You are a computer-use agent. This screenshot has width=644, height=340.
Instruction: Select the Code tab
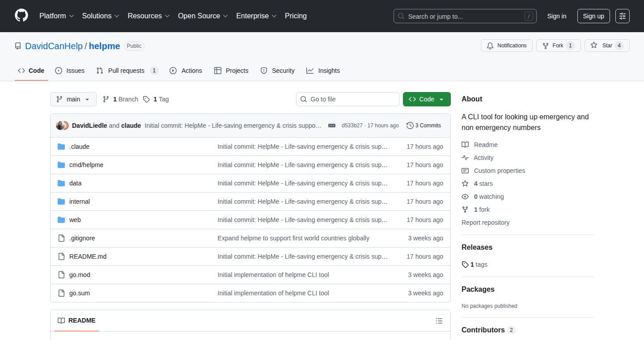coord(31,71)
